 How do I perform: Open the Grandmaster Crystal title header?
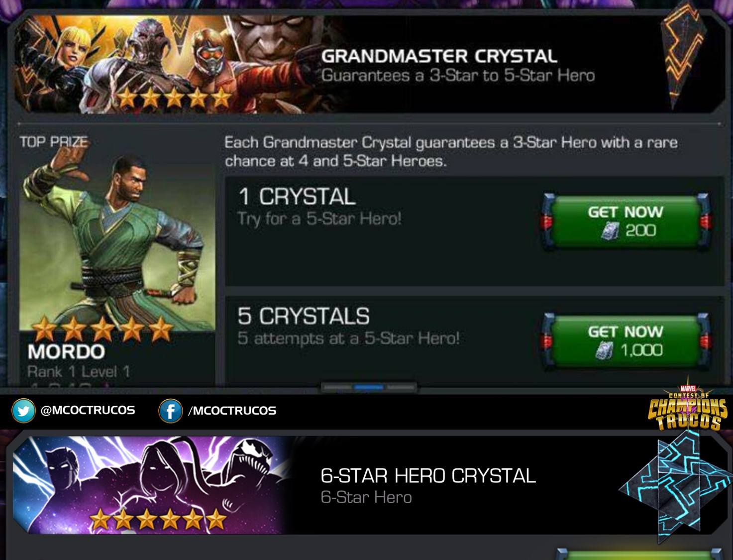tap(439, 56)
